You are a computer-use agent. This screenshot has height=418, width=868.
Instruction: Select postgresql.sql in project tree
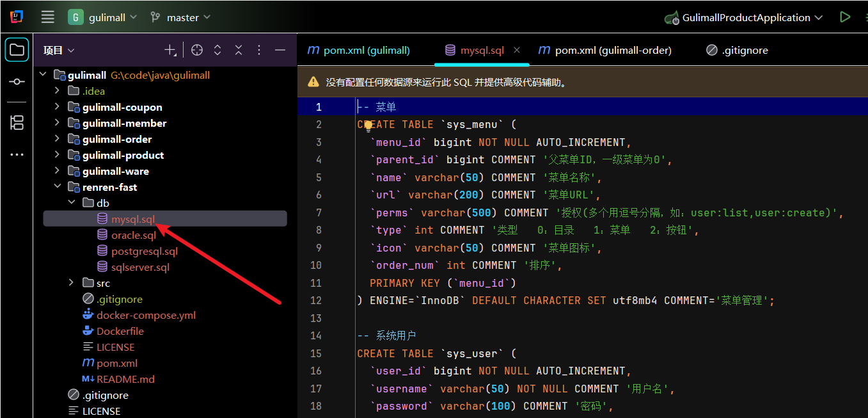(145, 251)
